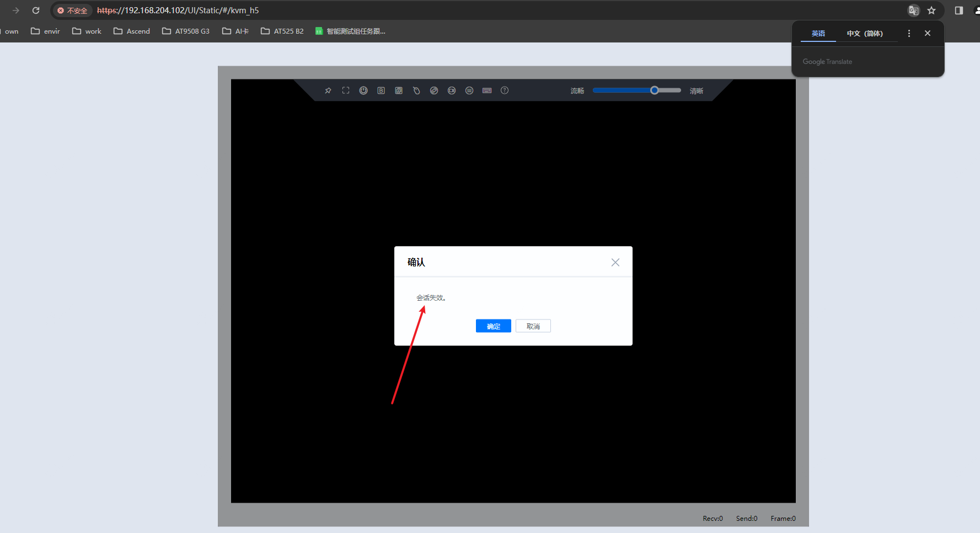
Task: Open Google Translate three-dot options menu
Action: tap(909, 34)
